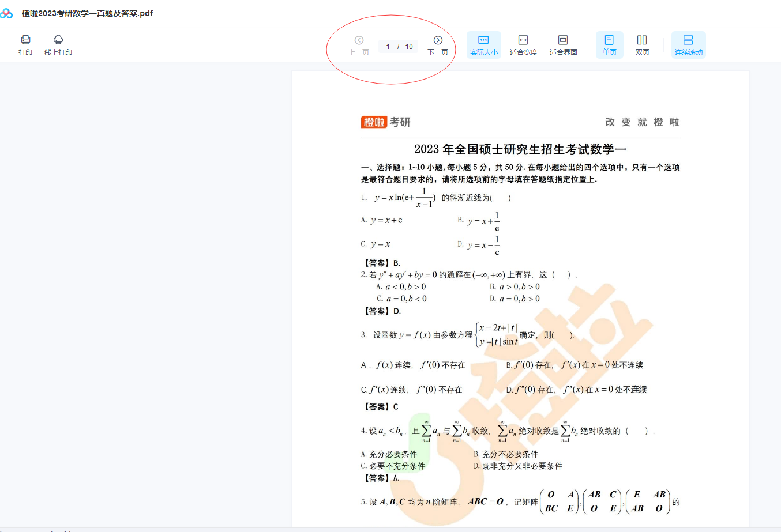Screen dimensions: 781x532
Task: Switch to double page view (双页)
Action: tap(642, 45)
